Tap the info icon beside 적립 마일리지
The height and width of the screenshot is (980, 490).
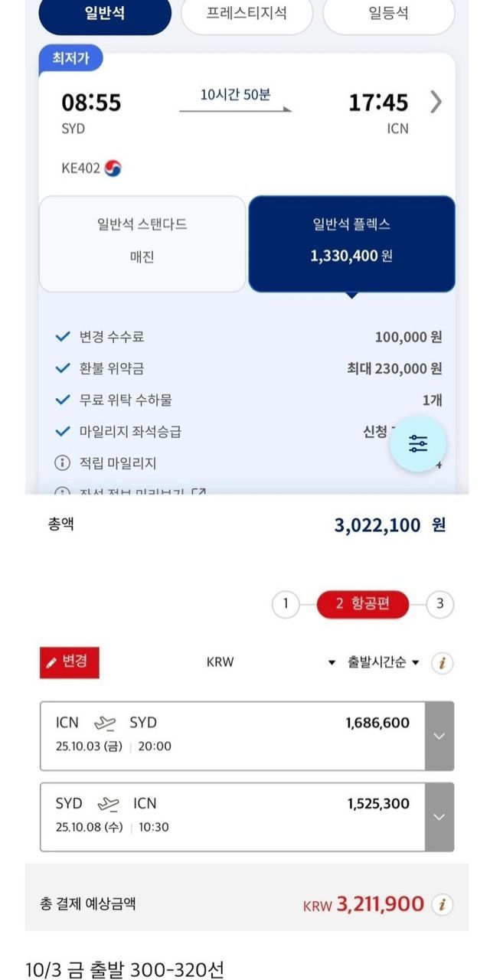tap(62, 463)
